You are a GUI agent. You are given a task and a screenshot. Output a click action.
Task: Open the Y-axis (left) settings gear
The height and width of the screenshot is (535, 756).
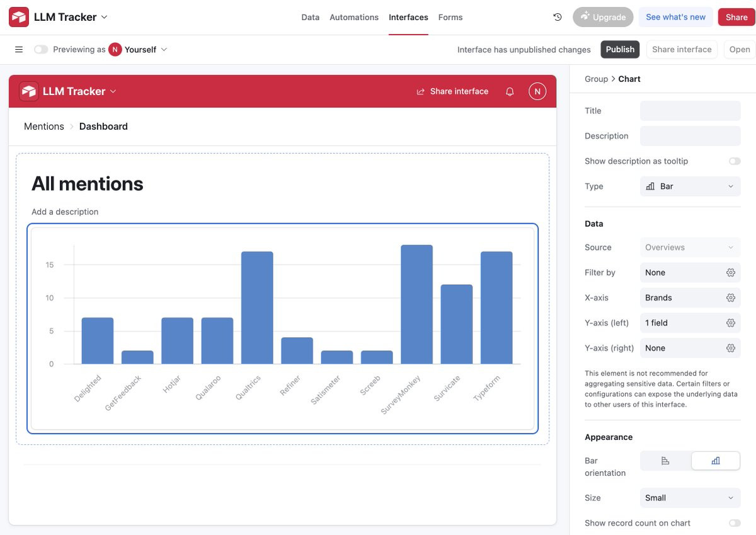pyautogui.click(x=731, y=323)
